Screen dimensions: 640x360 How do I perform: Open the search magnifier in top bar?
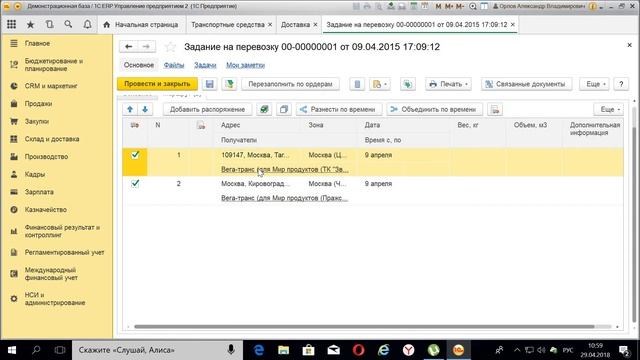click(68, 24)
